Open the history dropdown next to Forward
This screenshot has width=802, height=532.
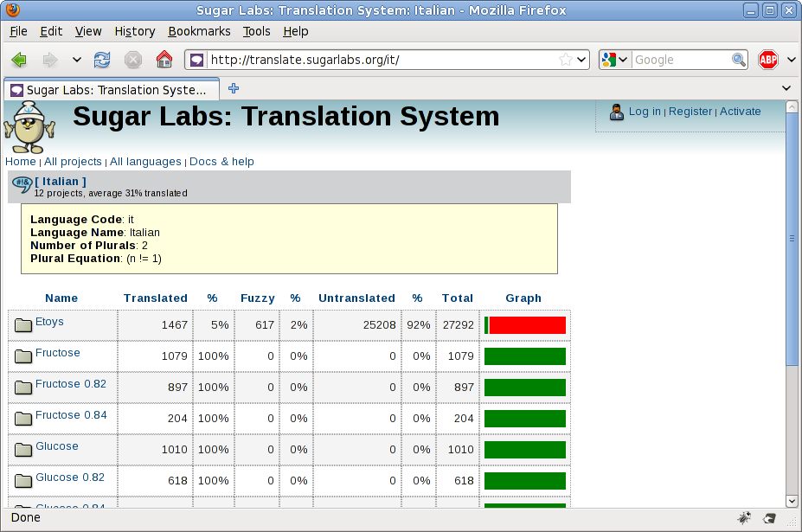pos(76,60)
